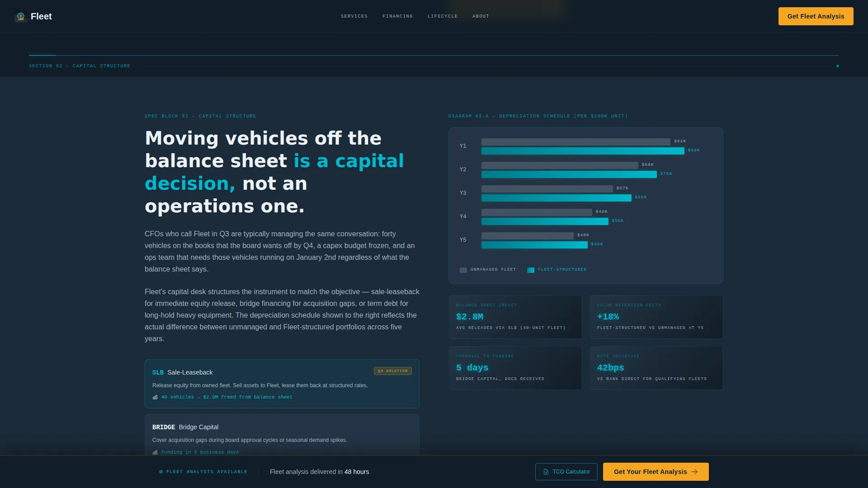The height and width of the screenshot is (488, 868).
Task: Click the BRIDGE abbreviation label
Action: point(164,427)
